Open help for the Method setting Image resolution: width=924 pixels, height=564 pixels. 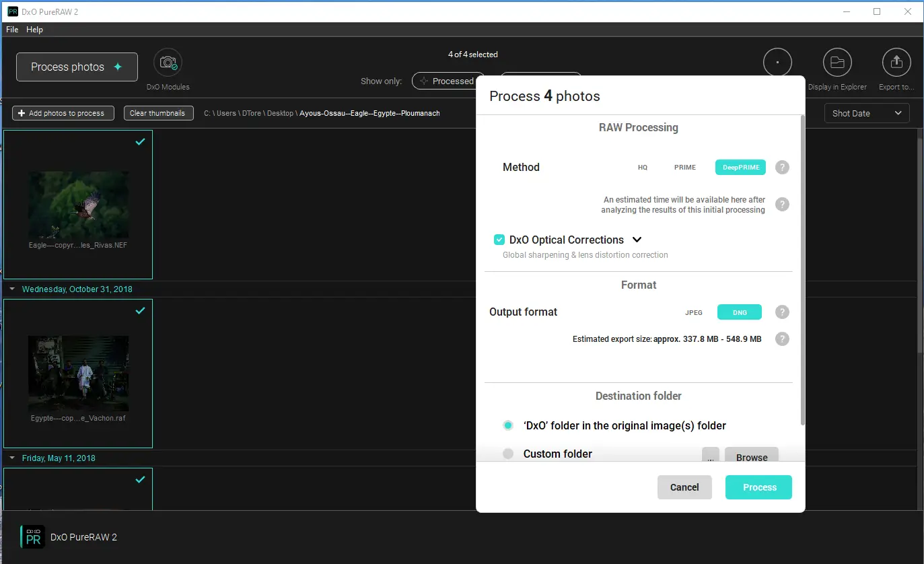[782, 168]
